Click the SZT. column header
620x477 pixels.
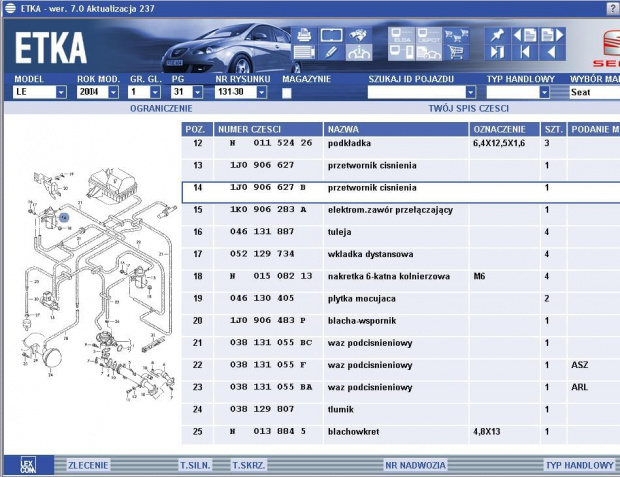pyautogui.click(x=553, y=129)
